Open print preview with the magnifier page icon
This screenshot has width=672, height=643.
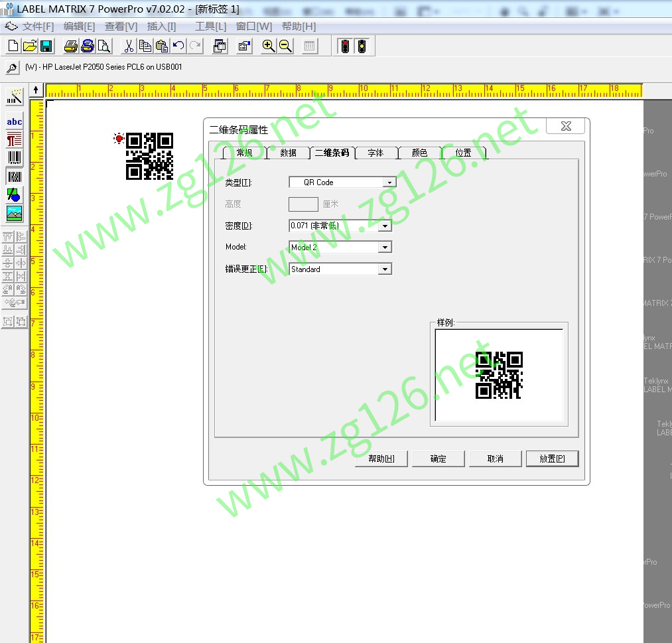pyautogui.click(x=104, y=46)
